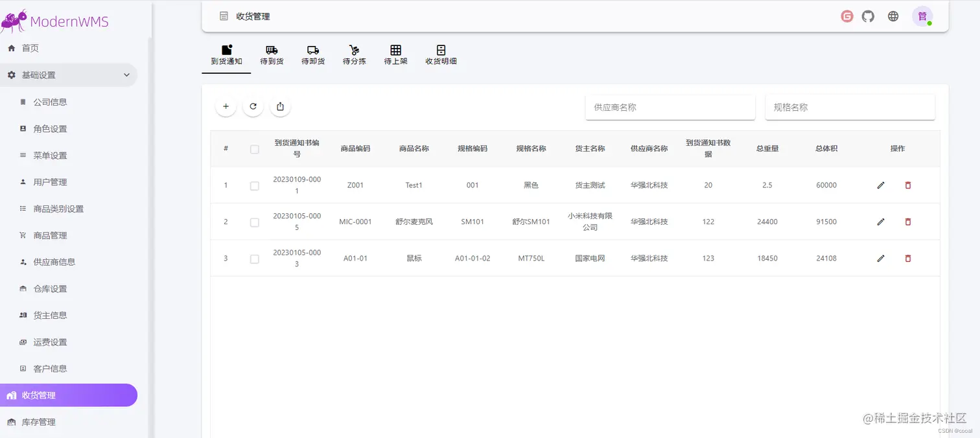Click the 商品编码 column header

tap(355, 148)
